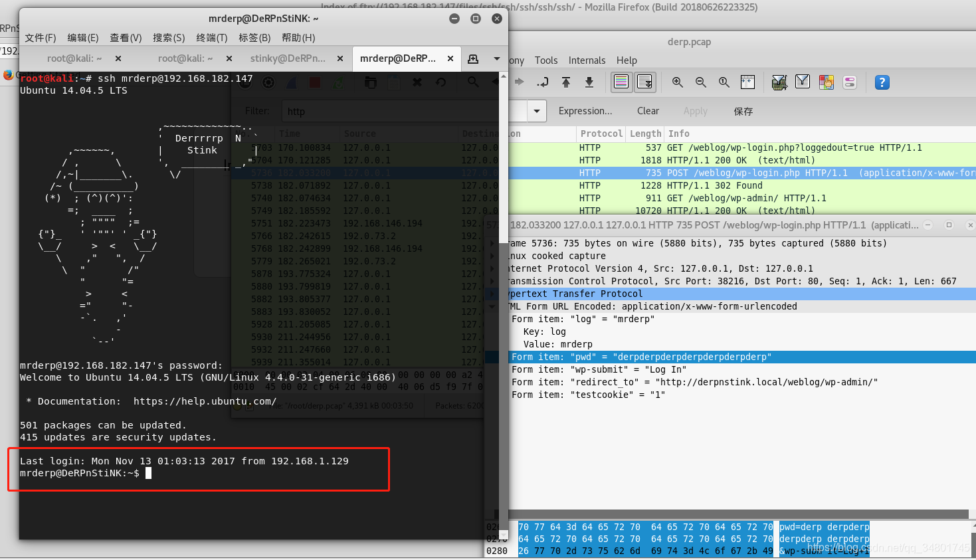
Task: Select HTML Form URL Encoded row
Action: [742, 306]
